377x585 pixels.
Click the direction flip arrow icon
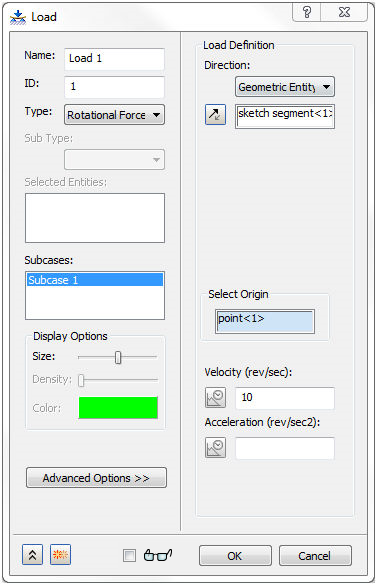(x=215, y=114)
